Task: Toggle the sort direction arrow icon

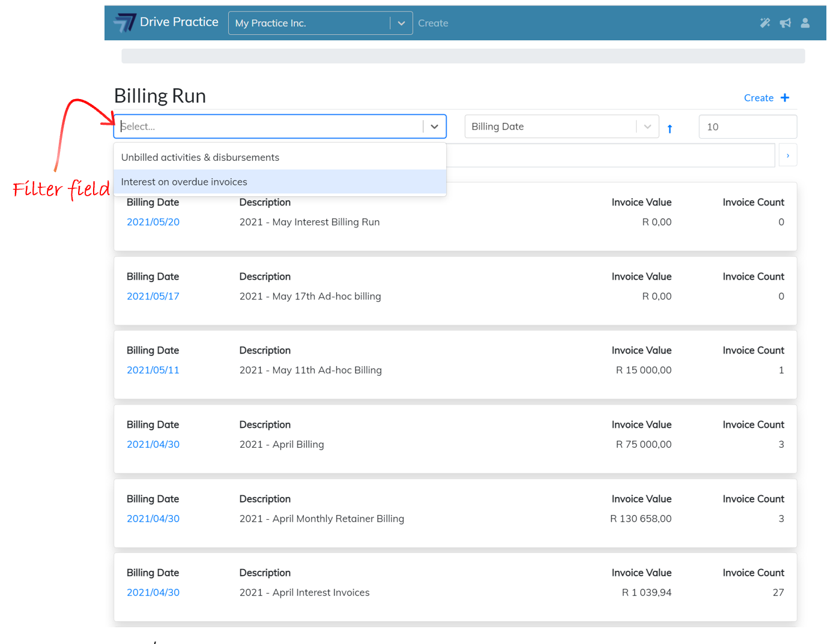Action: point(670,128)
